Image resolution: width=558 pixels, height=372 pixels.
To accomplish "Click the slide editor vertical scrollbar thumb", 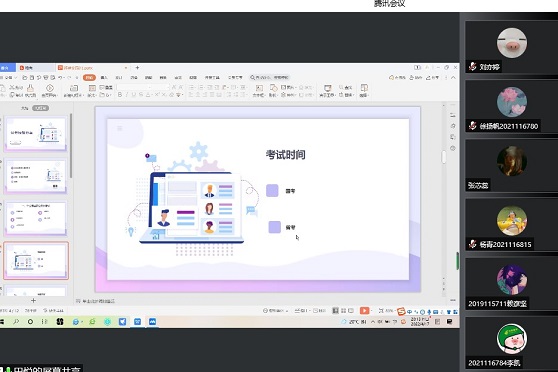I will 444,157.
